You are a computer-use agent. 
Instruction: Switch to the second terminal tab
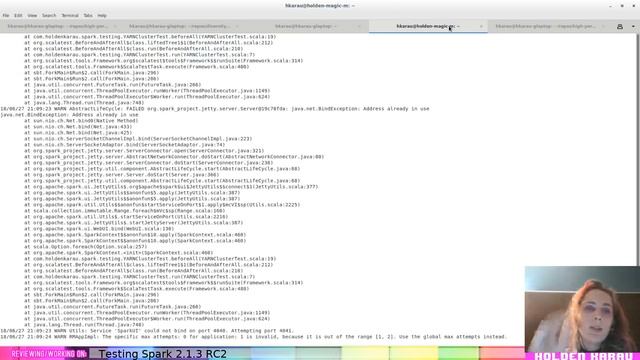pos(180,26)
